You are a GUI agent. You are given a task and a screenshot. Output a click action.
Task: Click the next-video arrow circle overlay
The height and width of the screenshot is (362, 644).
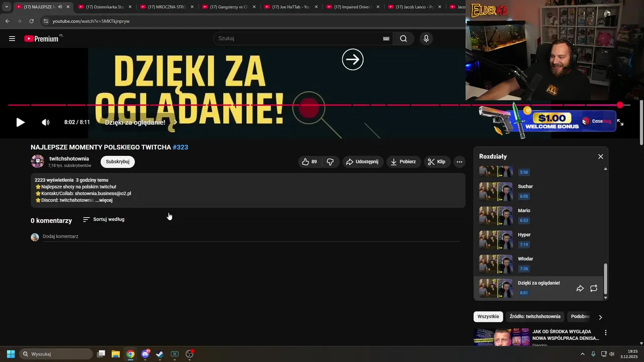[353, 60]
